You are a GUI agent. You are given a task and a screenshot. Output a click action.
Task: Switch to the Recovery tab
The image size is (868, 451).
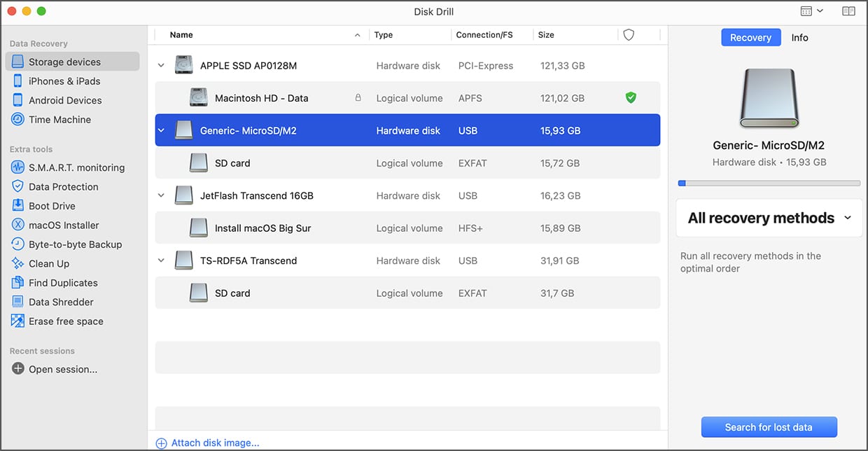click(750, 38)
